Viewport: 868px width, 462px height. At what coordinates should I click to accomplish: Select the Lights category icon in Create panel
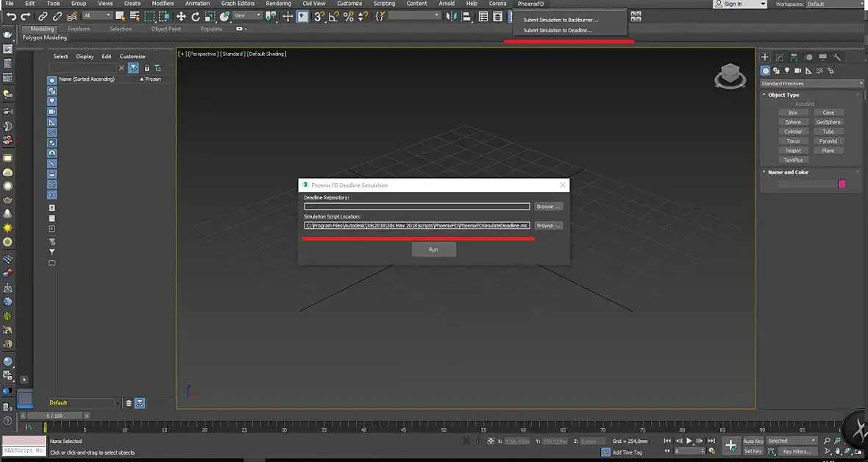tap(786, 71)
